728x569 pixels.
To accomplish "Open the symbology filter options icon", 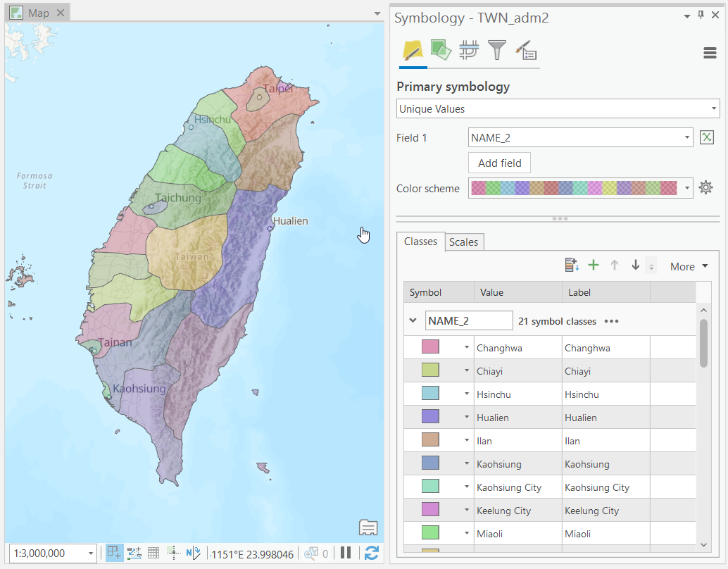I will coord(497,51).
